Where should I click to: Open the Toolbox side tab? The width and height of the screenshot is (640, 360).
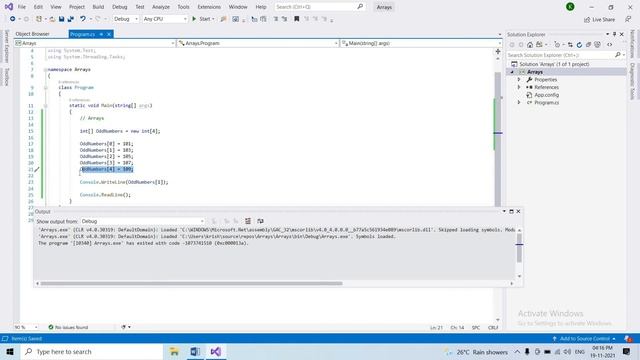tap(7, 77)
